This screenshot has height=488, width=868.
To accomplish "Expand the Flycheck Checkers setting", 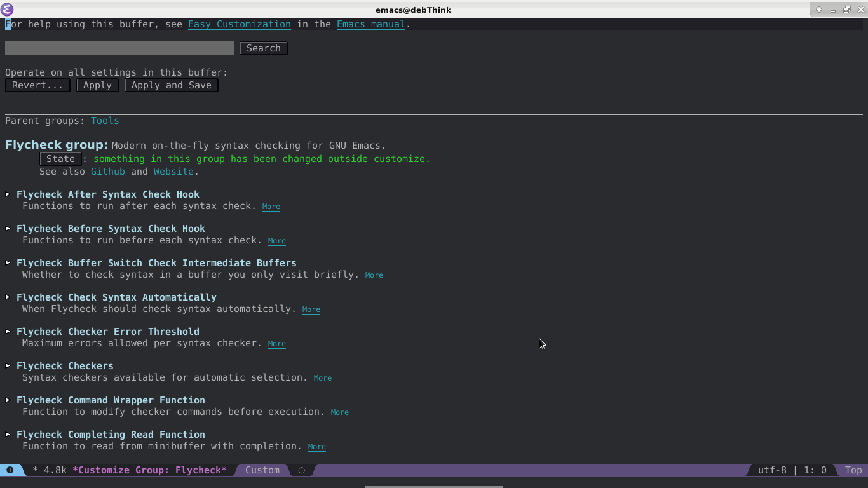I will (8, 366).
